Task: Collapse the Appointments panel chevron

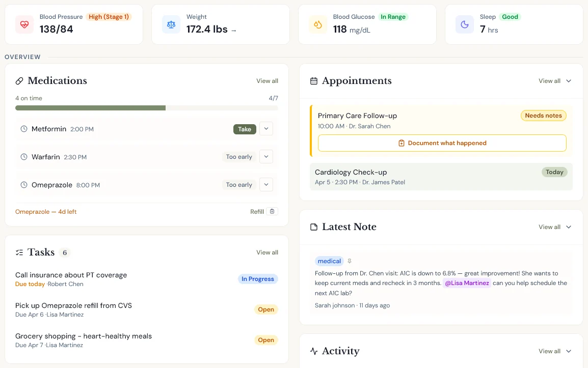Action: click(569, 81)
